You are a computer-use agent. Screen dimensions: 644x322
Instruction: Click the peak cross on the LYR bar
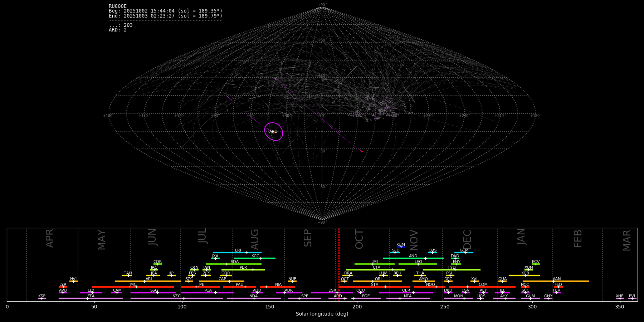click(64, 287)
